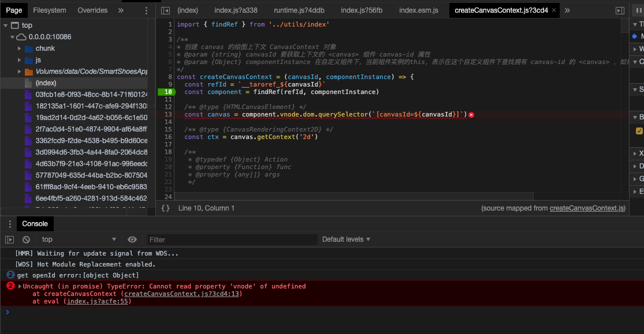Image resolution: width=644 pixels, height=334 pixels.
Task: Collapse the B section in debugger sidebar
Action: (x=635, y=117)
